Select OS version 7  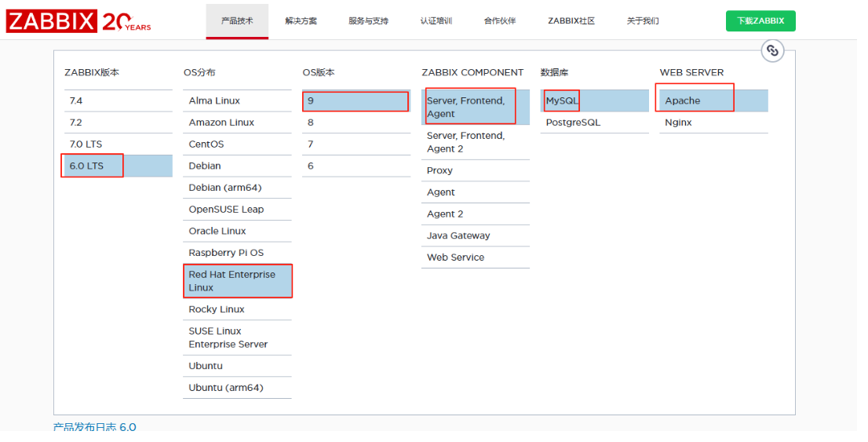[x=356, y=144]
